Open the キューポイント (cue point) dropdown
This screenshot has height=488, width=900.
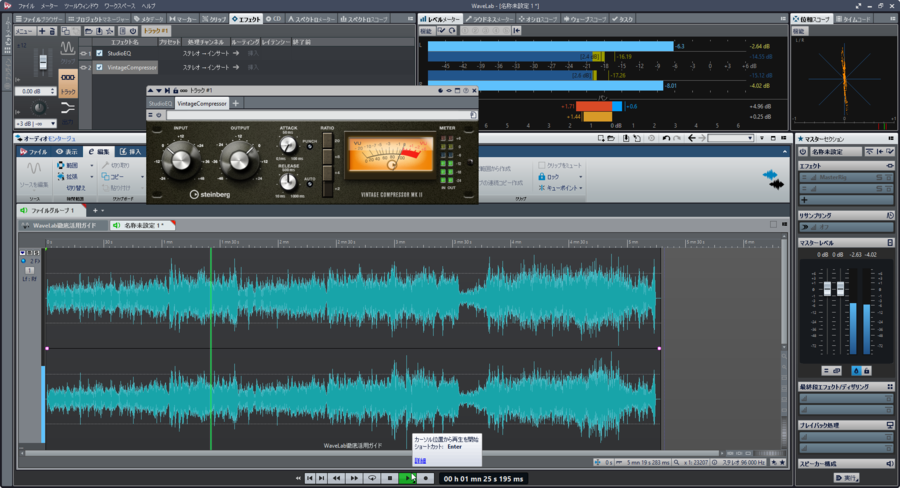click(581, 188)
